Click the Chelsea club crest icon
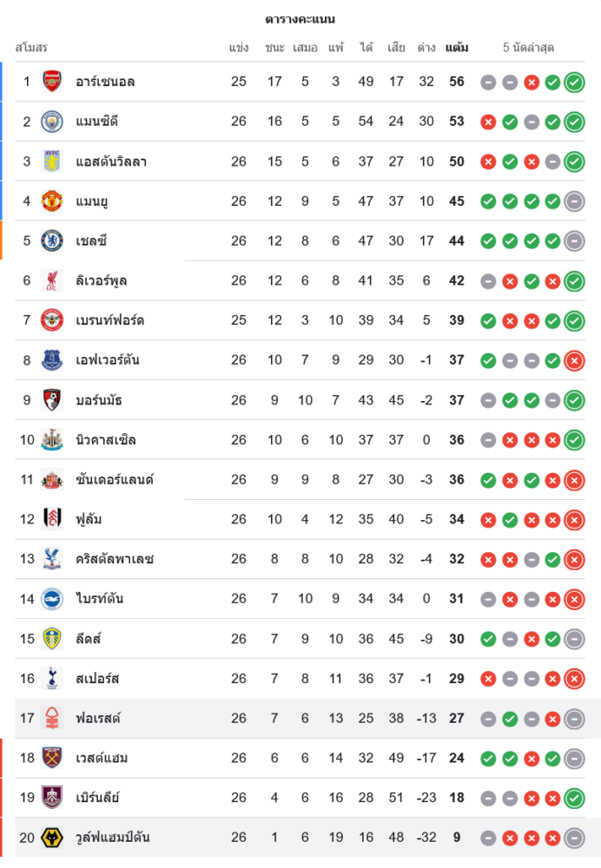Viewport: 601px width, 868px height. pyautogui.click(x=53, y=240)
